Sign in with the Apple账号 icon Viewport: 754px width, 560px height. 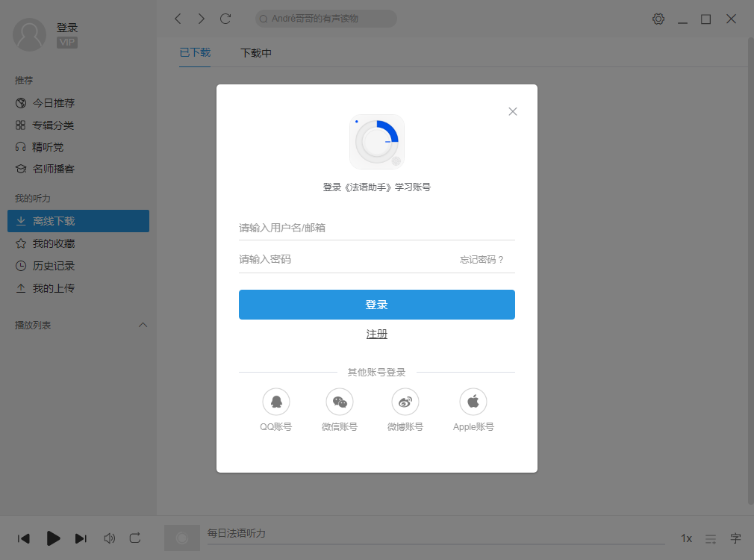tap(473, 401)
